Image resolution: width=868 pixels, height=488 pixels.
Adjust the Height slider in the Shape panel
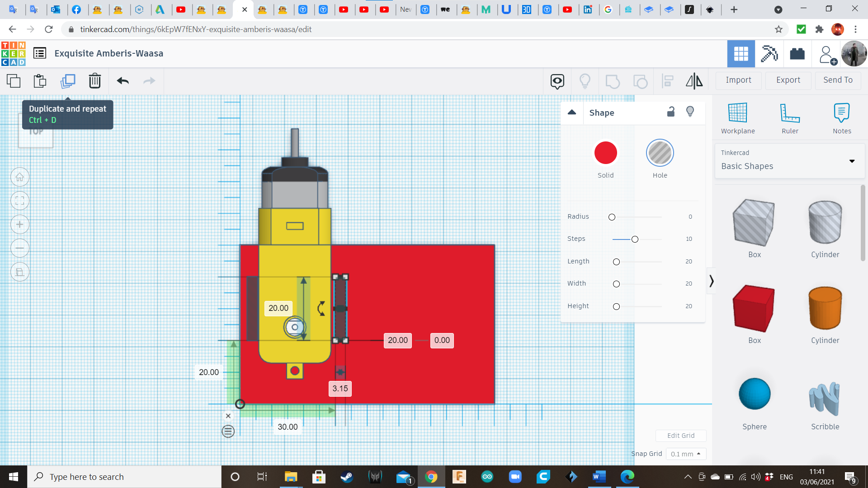[x=616, y=306]
